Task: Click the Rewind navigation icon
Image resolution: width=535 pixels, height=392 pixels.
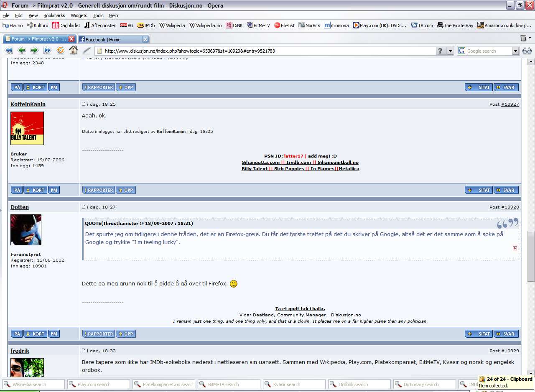Action: (x=9, y=51)
